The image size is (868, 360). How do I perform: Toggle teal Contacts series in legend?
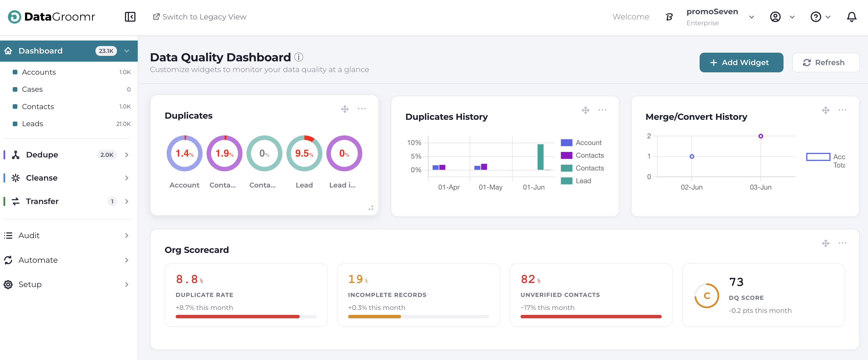click(582, 168)
